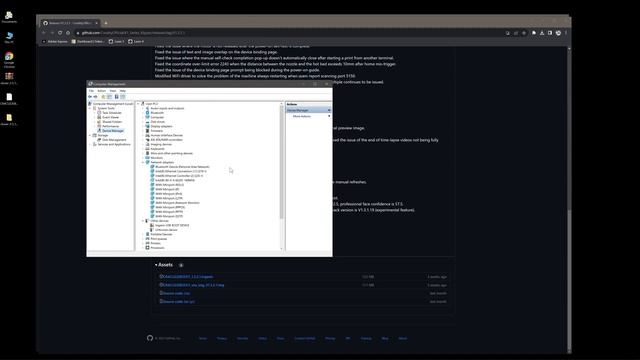Collapse the Network adapters category

pyautogui.click(x=143, y=162)
